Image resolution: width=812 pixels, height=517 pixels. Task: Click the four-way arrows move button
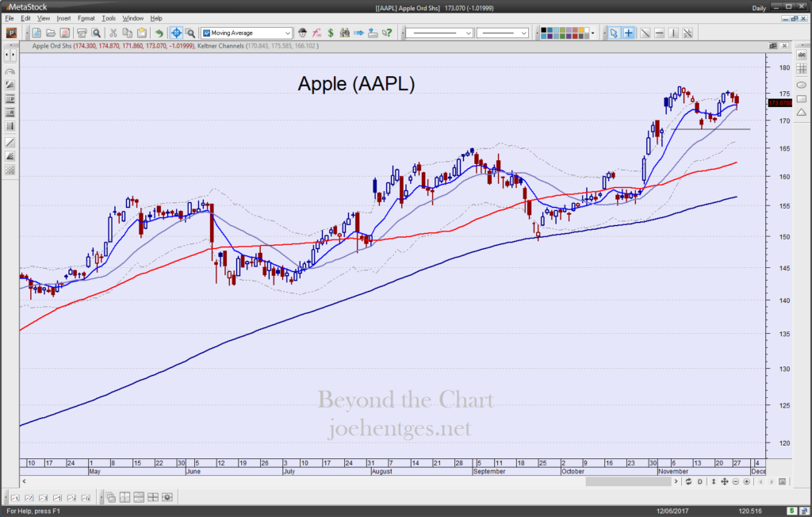[725, 482]
